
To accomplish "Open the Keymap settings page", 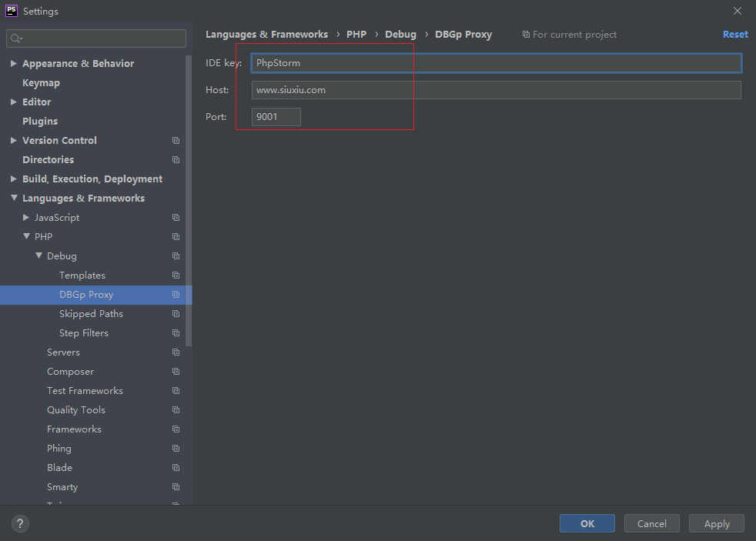I will (41, 83).
